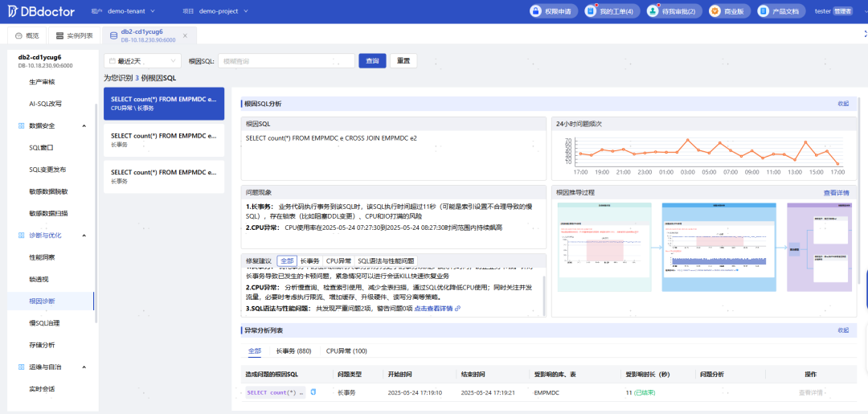Select the CPU异常 repair suggestion tab
868x414 pixels.
point(338,260)
